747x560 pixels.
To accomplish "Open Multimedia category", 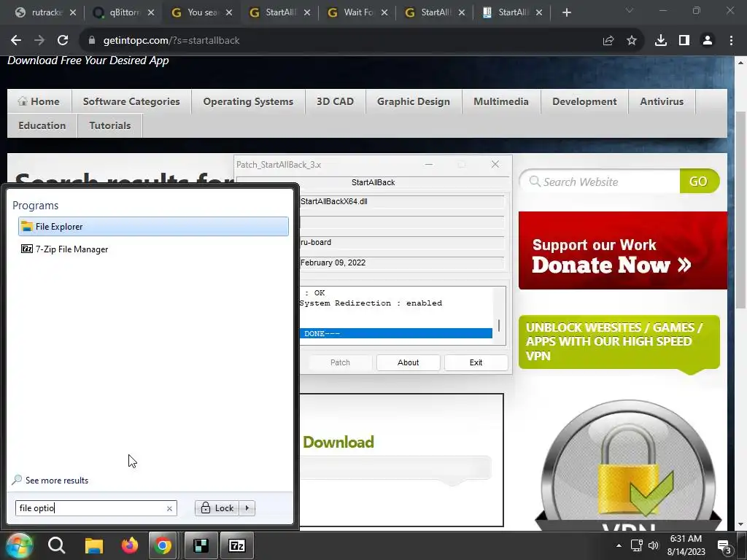I will (x=501, y=101).
